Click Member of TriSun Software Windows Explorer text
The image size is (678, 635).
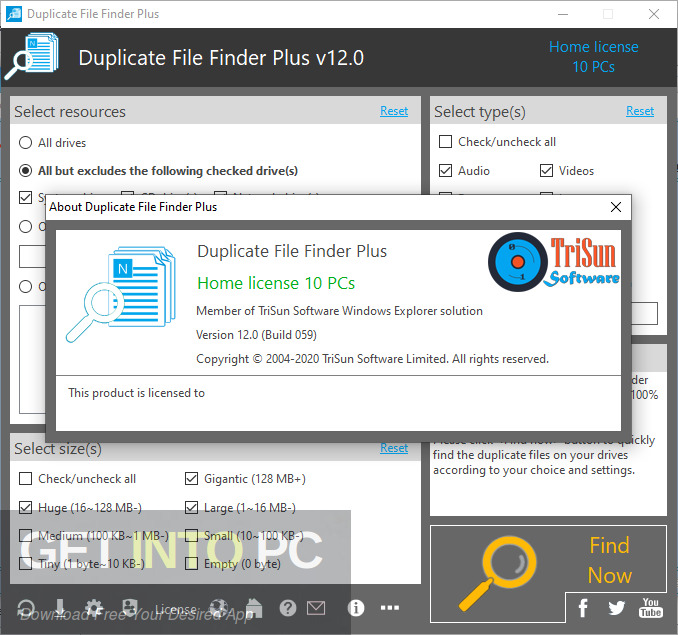[339, 311]
